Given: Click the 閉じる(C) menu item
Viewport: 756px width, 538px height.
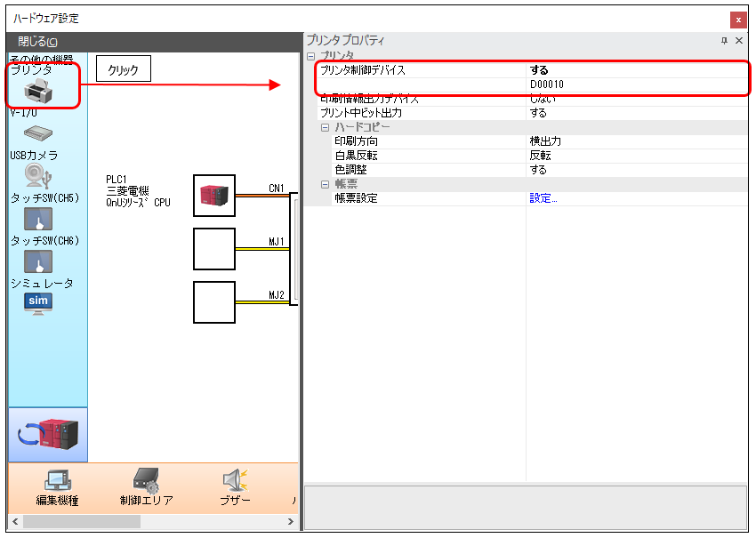Looking at the screenshot, I should tap(37, 42).
